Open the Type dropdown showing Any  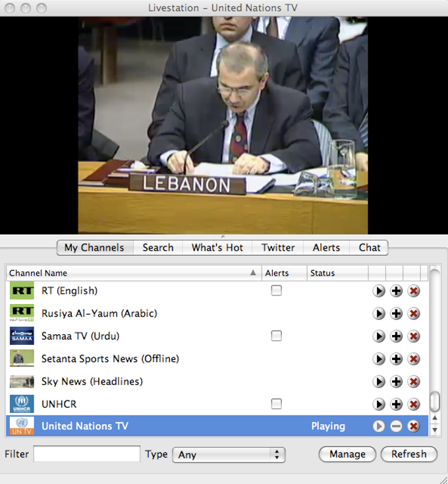[229, 455]
